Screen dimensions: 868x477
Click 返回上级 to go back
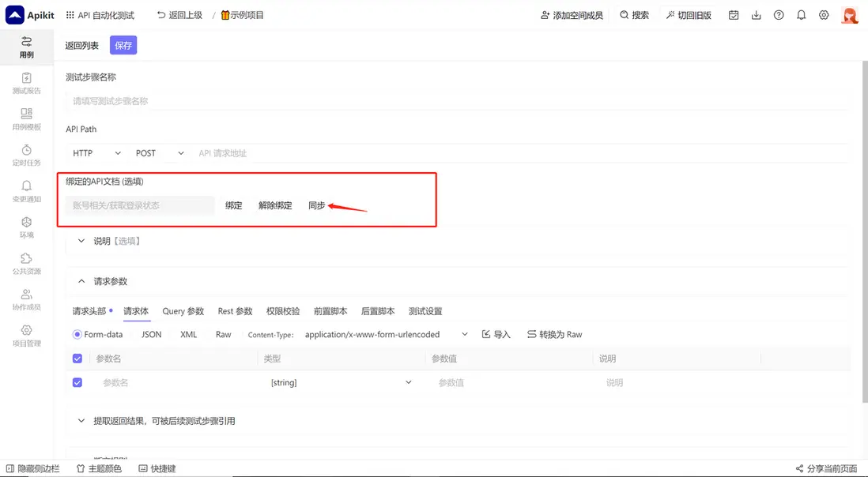pyautogui.click(x=180, y=16)
